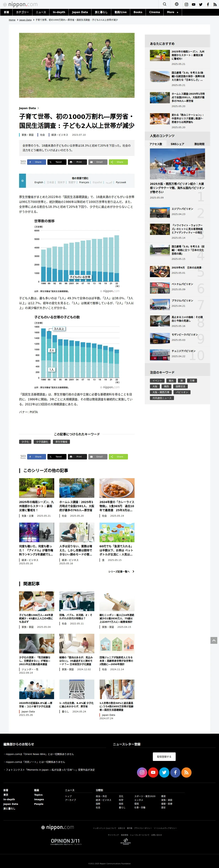Select the SNSシェア ranking tab

point(178,144)
